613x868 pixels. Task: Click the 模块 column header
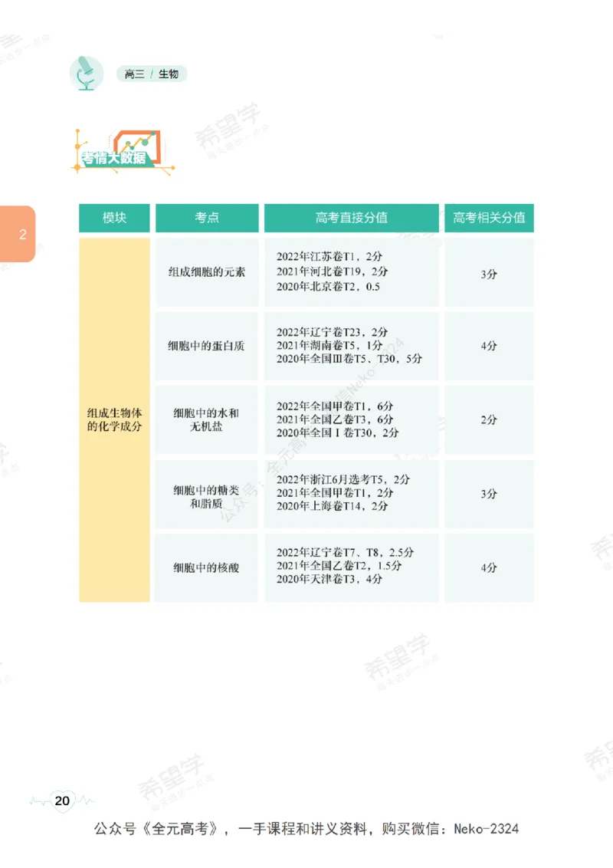(x=113, y=218)
